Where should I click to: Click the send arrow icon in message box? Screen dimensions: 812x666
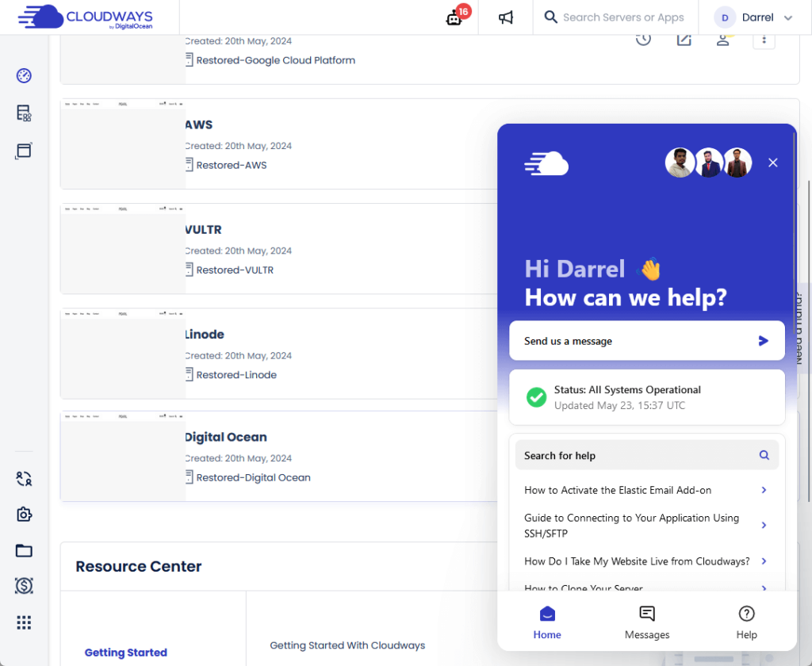tap(764, 341)
